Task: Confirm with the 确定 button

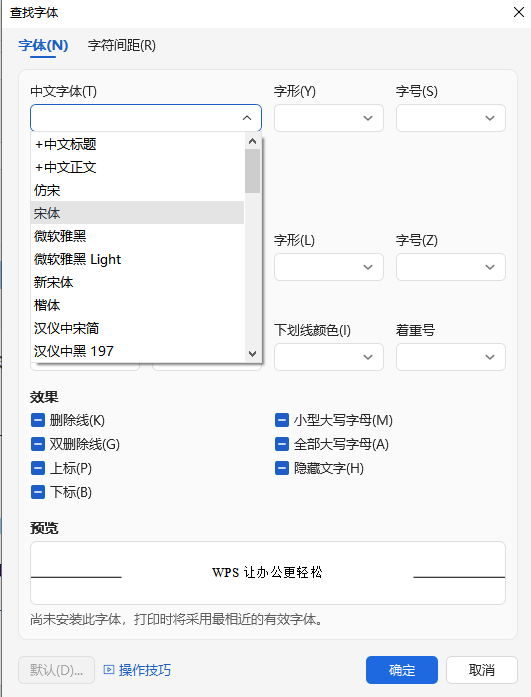Action: pyautogui.click(x=402, y=670)
